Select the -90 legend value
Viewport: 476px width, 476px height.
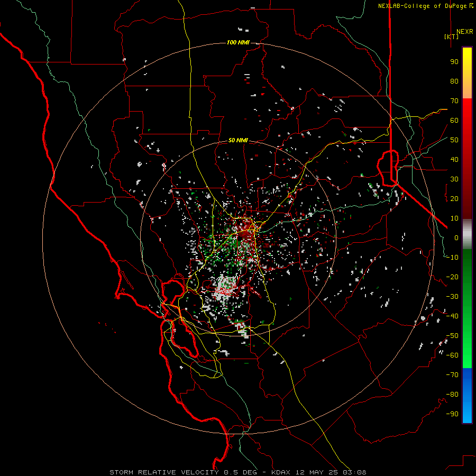click(x=452, y=414)
